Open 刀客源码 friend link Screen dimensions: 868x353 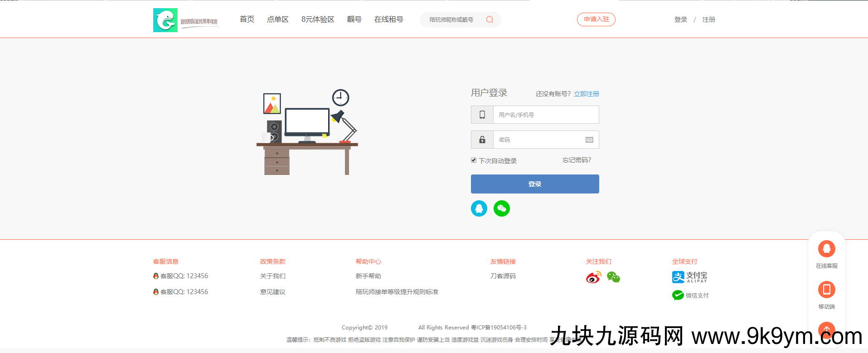click(503, 276)
